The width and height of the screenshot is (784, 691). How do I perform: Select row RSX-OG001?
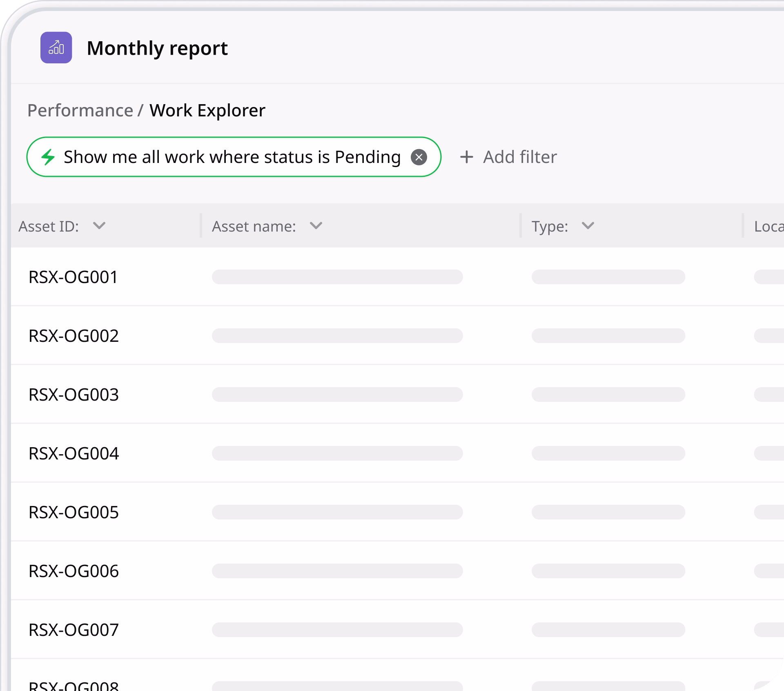(73, 277)
